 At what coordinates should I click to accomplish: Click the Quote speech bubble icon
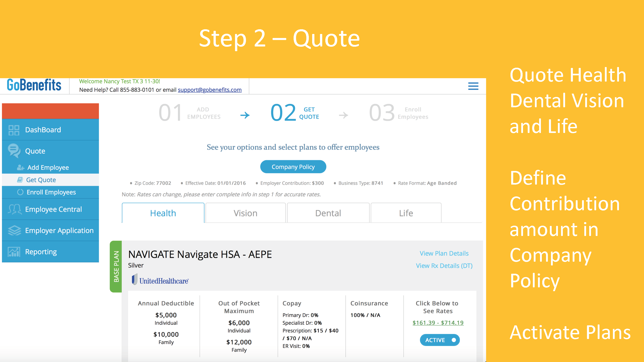14,151
